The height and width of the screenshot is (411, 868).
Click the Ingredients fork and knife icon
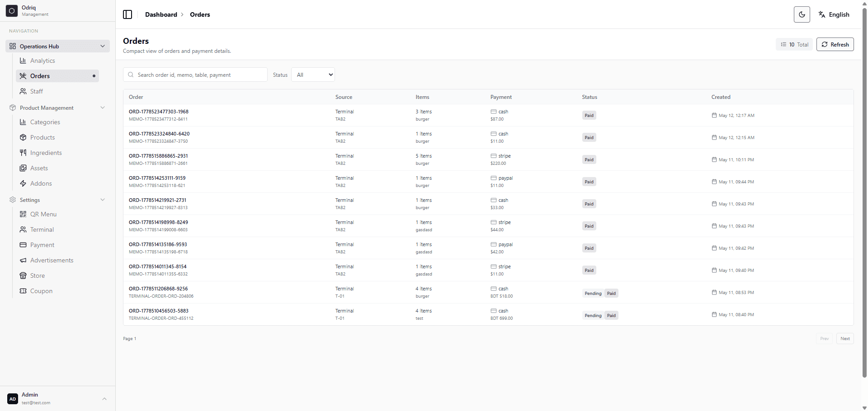pyautogui.click(x=23, y=153)
